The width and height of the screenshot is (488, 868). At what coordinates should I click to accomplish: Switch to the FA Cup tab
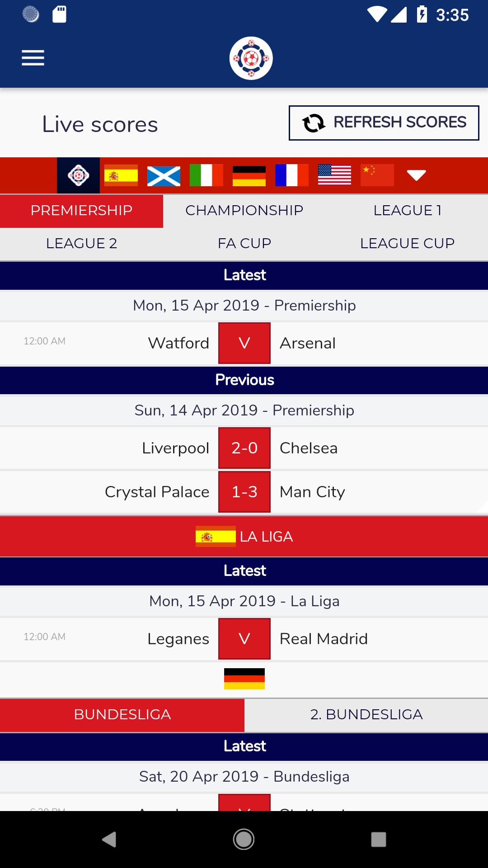pyautogui.click(x=244, y=244)
